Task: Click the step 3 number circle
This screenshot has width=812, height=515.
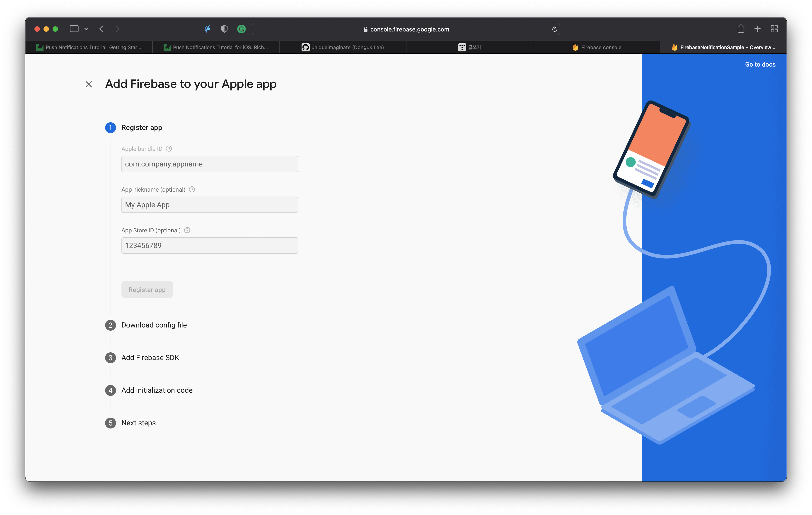Action: coord(110,358)
